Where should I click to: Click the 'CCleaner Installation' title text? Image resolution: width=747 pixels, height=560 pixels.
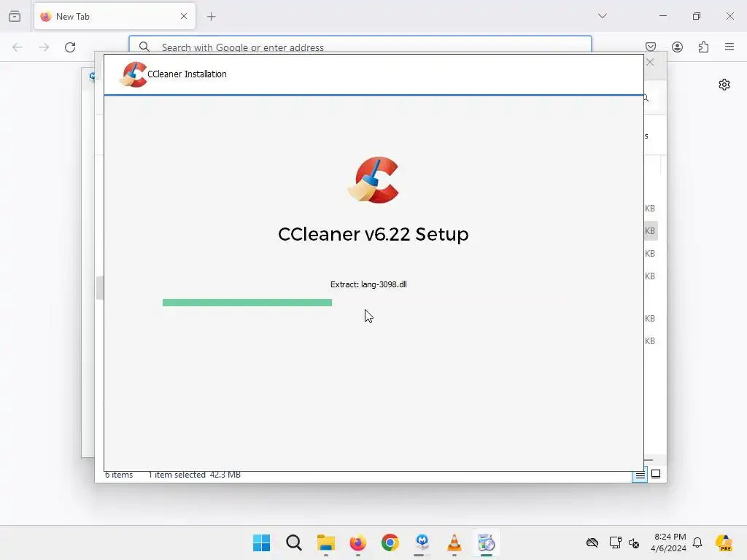pos(187,74)
